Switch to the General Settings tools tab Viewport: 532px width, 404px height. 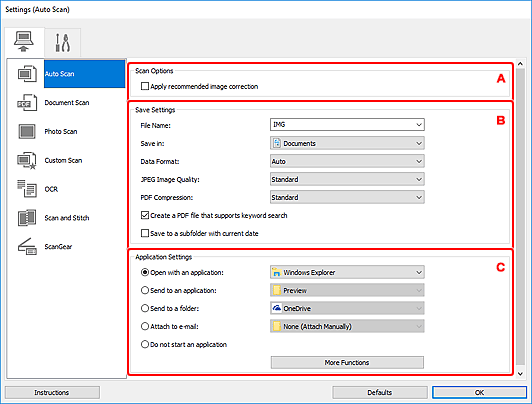63,42
